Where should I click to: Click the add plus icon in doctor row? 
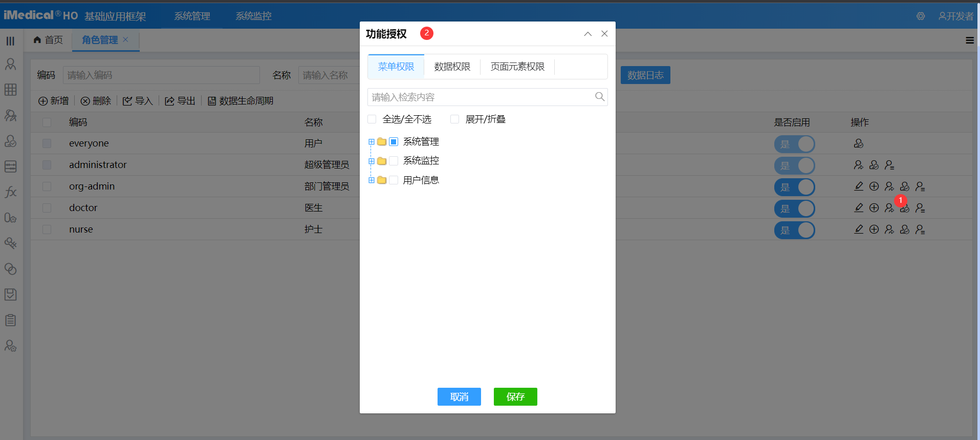[874, 208]
